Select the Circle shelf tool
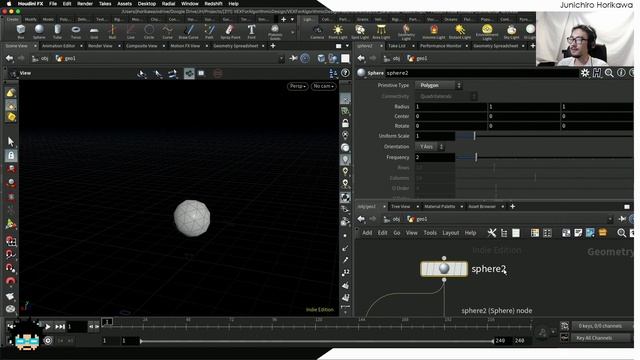640x360 pixels. coord(149,31)
